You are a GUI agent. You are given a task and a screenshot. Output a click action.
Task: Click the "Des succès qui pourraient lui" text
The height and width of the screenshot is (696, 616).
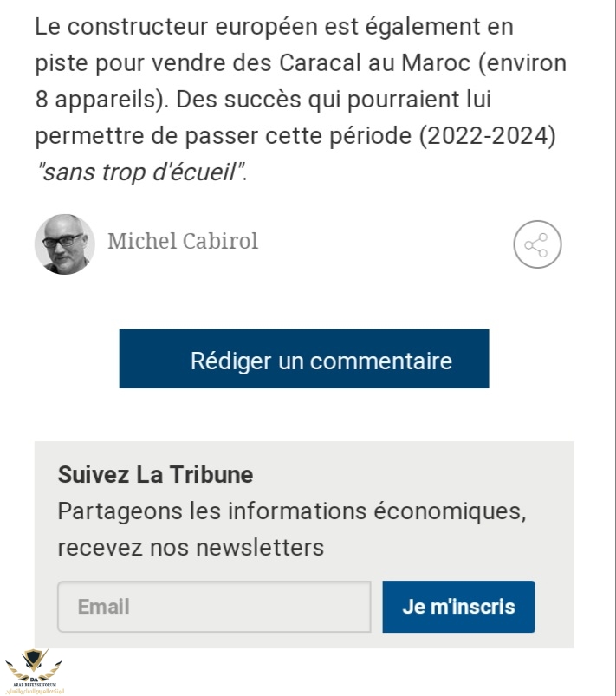pyautogui.click(x=334, y=100)
